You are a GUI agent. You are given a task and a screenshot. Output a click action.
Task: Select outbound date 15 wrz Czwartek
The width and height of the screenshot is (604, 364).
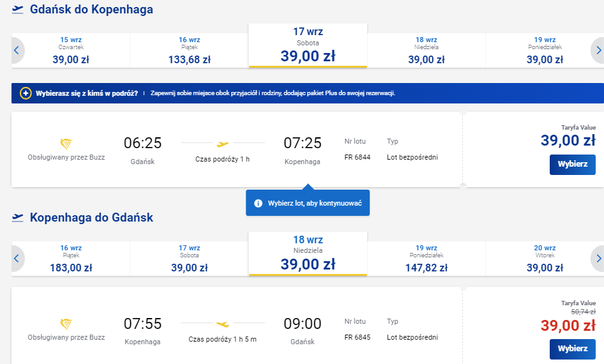pos(71,50)
